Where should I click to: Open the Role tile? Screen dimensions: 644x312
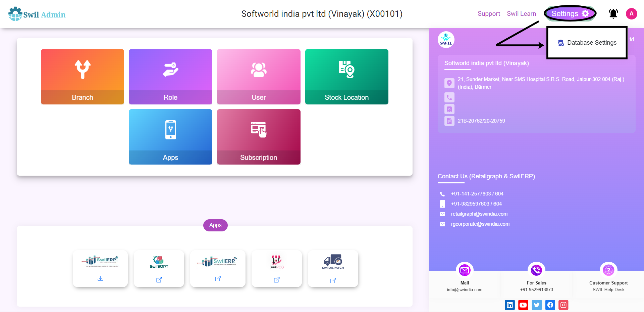click(170, 77)
